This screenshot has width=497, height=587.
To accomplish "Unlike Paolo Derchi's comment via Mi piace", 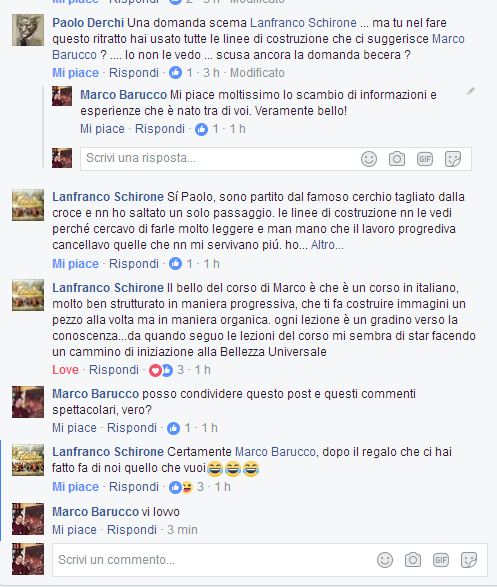I will 76,73.
